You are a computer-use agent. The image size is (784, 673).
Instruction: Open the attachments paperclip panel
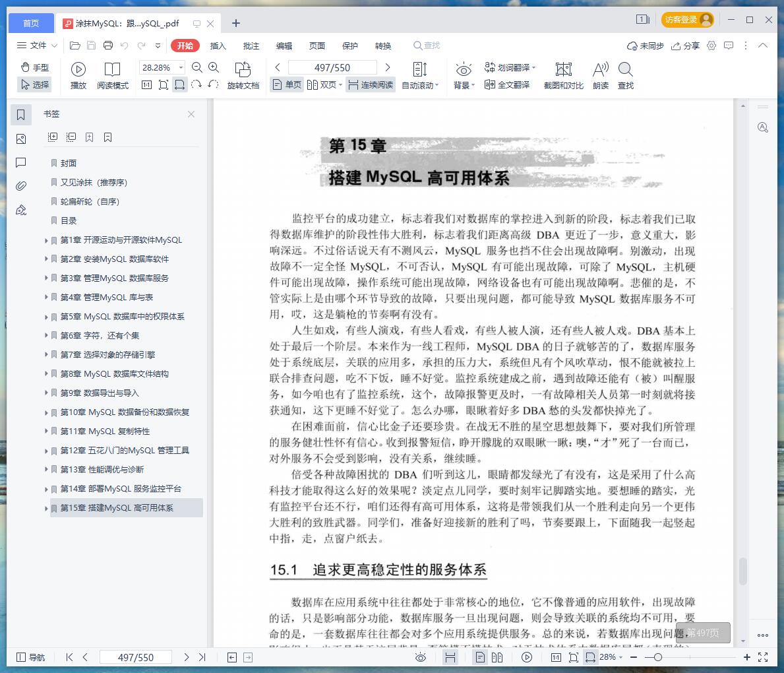coord(21,186)
